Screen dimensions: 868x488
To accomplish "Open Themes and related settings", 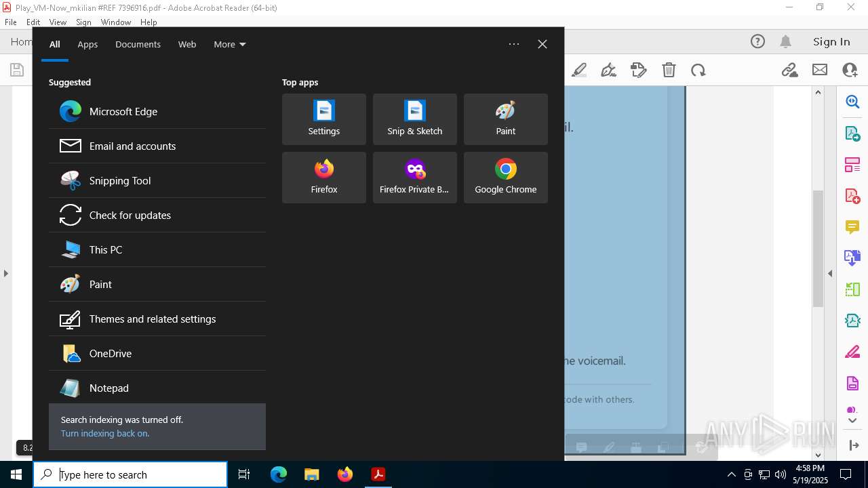I will (157, 319).
